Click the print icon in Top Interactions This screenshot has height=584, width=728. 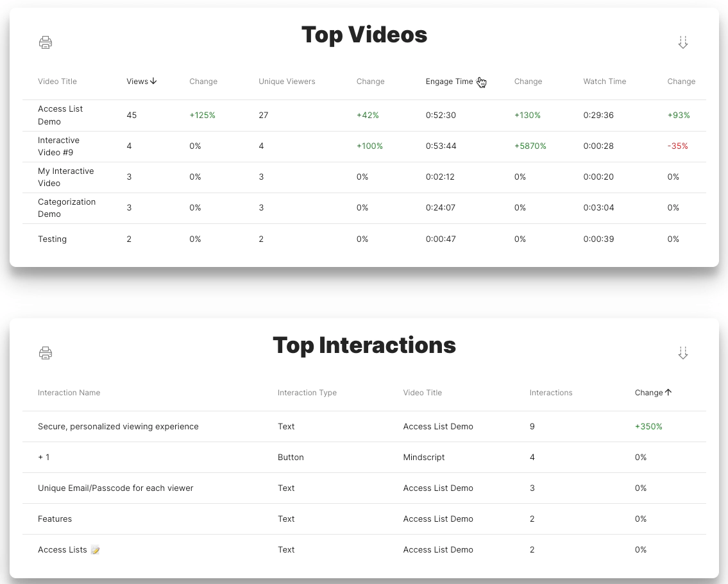[46, 353]
